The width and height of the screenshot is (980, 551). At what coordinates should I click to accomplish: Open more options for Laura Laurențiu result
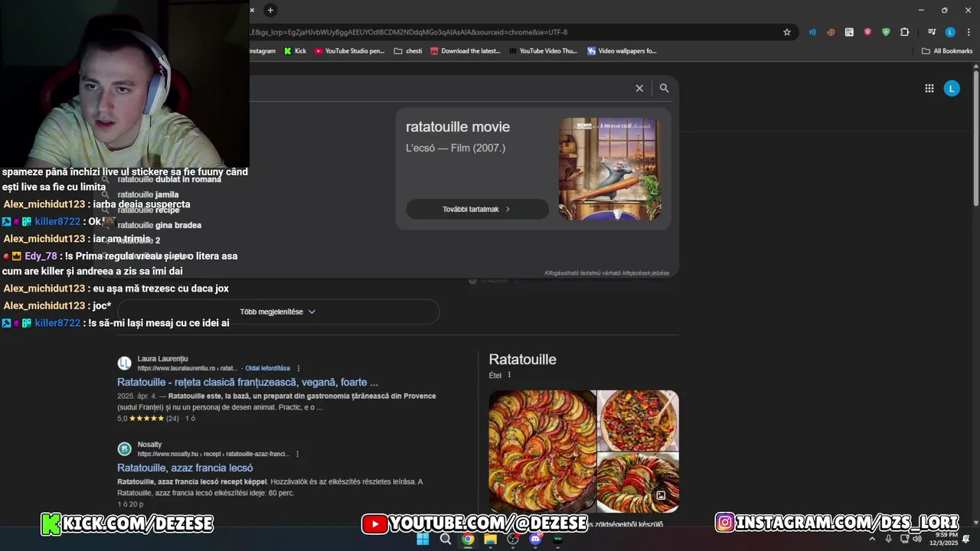(x=299, y=368)
